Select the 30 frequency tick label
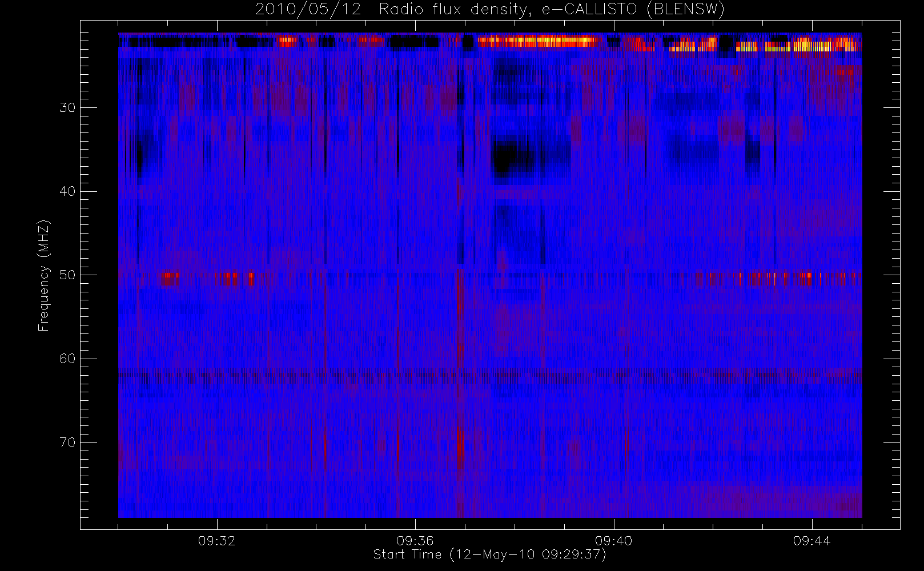Image resolution: width=924 pixels, height=571 pixels. 67,107
